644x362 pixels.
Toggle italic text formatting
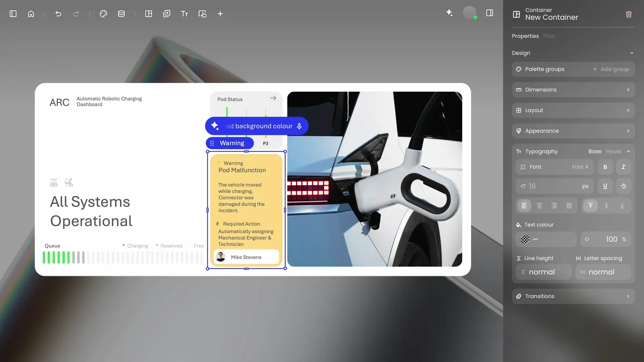(624, 167)
